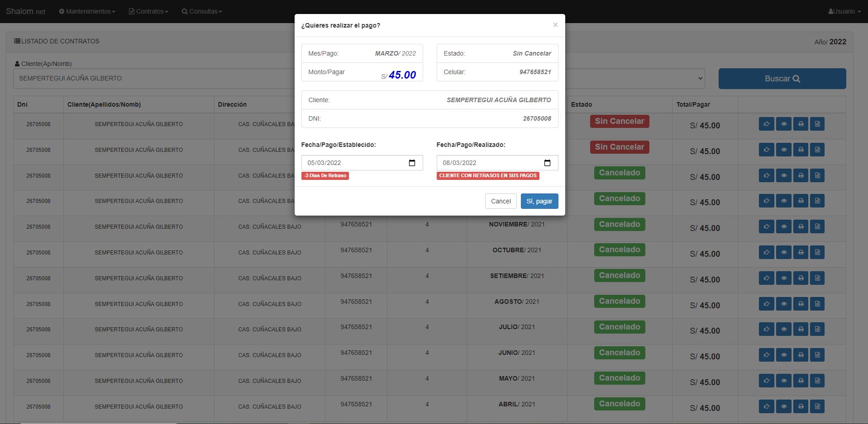Open calendar picker for Fecha/Pago/Establecido

coord(412,163)
